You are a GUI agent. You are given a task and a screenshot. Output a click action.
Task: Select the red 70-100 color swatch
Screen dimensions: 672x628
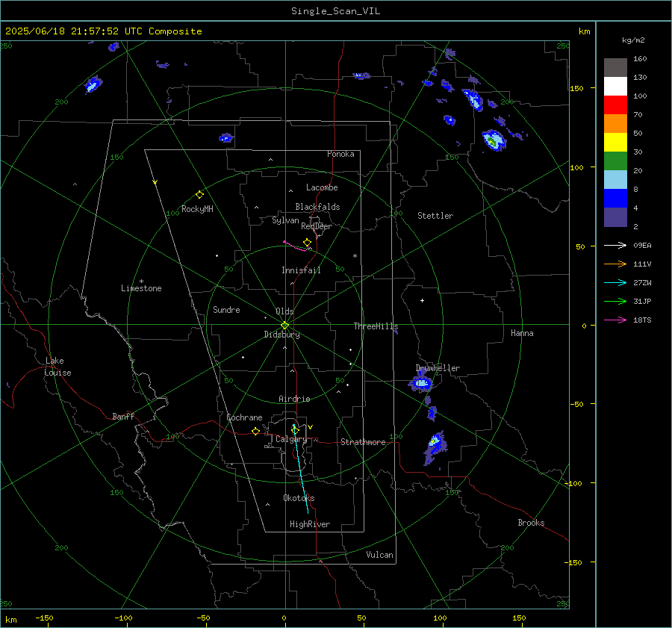click(615, 105)
